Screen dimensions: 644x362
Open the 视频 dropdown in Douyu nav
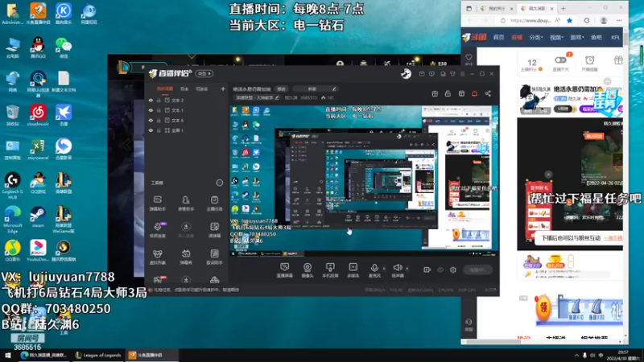[556, 37]
